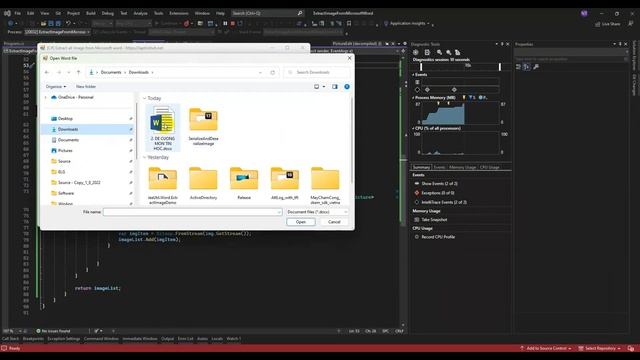Click the account avatar badge in title bar
This screenshot has height=360, width=640.
click(584, 13)
